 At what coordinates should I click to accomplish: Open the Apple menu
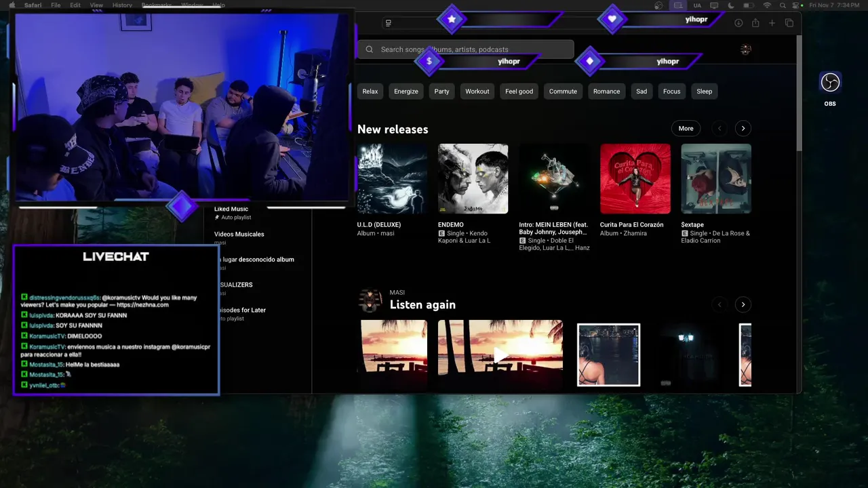point(12,5)
